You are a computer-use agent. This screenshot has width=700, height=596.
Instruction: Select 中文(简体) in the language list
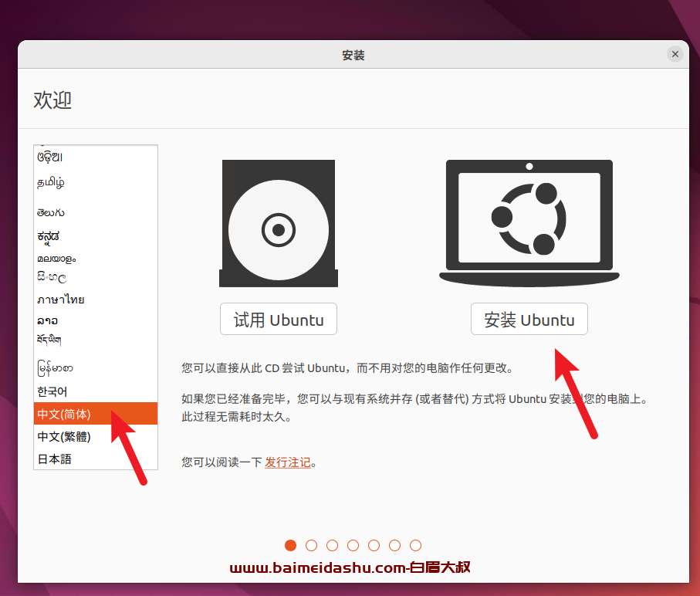coord(96,414)
